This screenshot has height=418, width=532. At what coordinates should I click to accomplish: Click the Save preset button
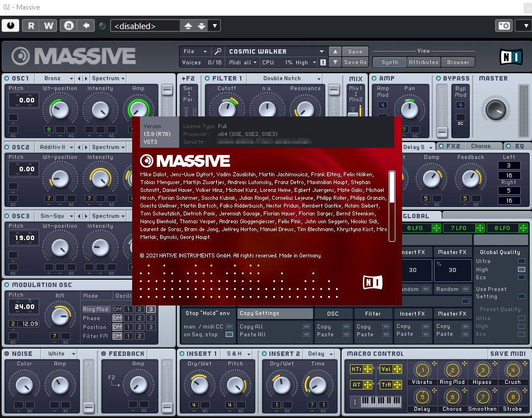tap(355, 51)
